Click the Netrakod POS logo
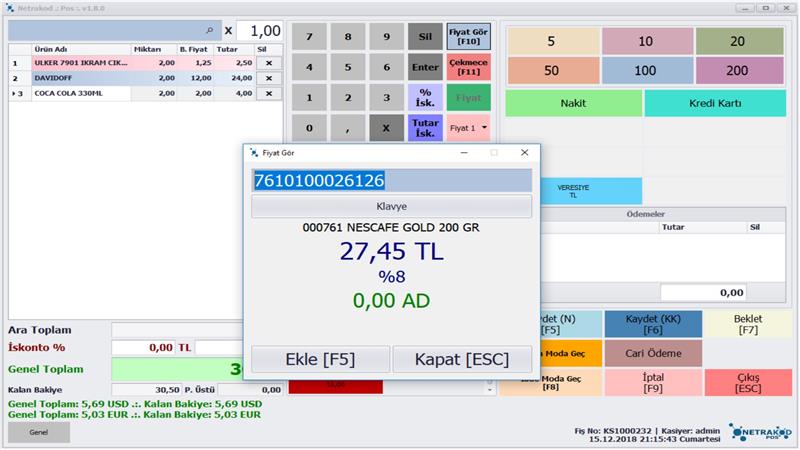The height and width of the screenshot is (450, 800). 760,433
